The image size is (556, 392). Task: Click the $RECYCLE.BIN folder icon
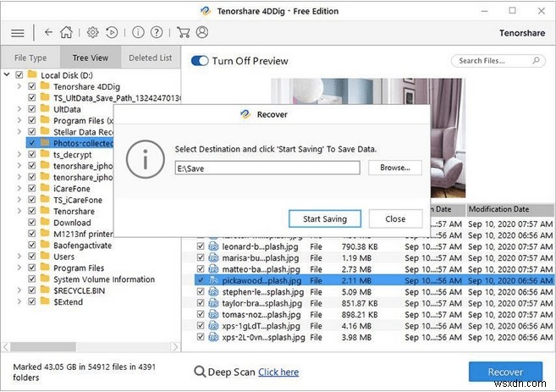click(x=45, y=290)
